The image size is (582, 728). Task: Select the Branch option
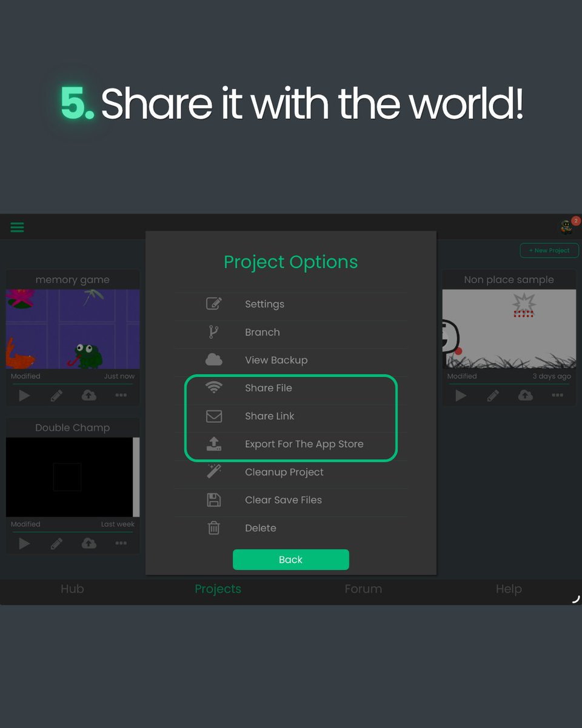291,332
